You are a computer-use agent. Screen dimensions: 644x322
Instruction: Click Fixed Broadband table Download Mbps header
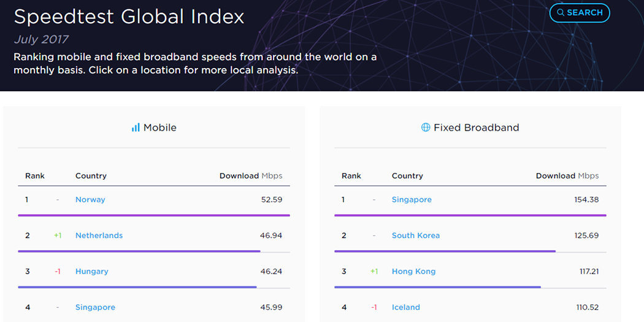567,176
